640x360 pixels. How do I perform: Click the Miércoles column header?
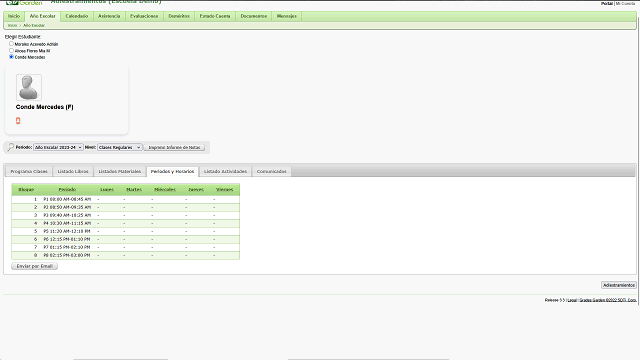tap(165, 189)
